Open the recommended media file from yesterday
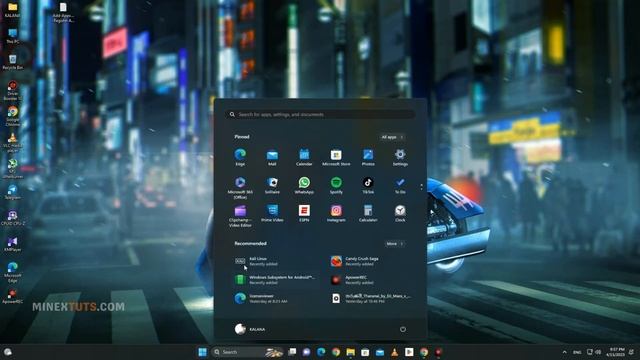Image resolution: width=640 pixels, height=360 pixels. click(371, 298)
